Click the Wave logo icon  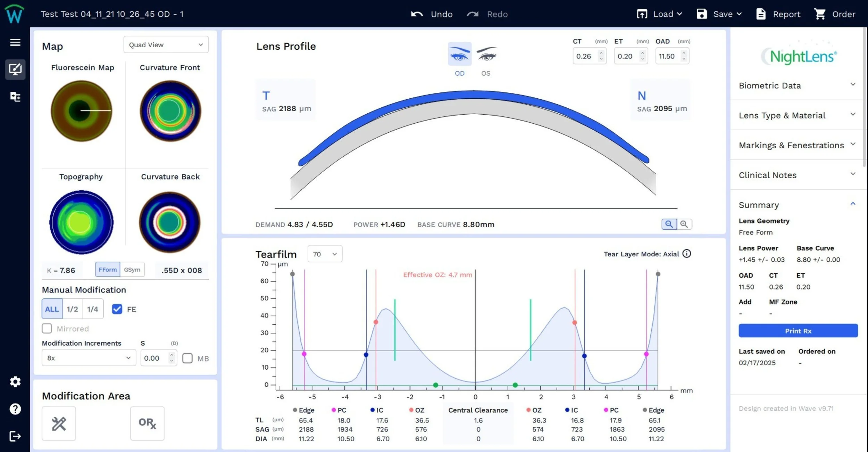point(14,14)
